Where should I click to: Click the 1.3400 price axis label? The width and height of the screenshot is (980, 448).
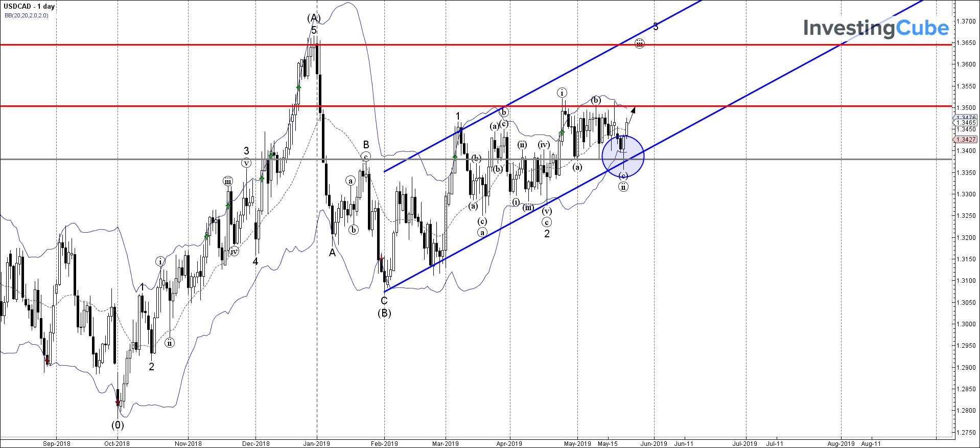[x=966, y=151]
